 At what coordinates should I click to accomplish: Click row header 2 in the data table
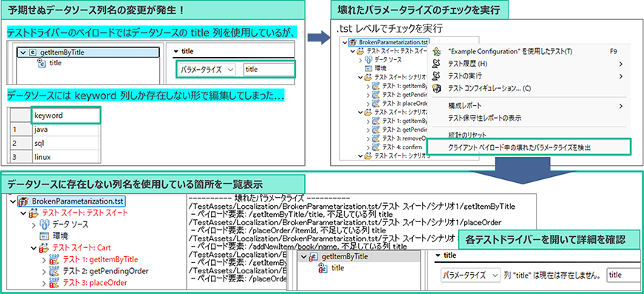pos(21,144)
